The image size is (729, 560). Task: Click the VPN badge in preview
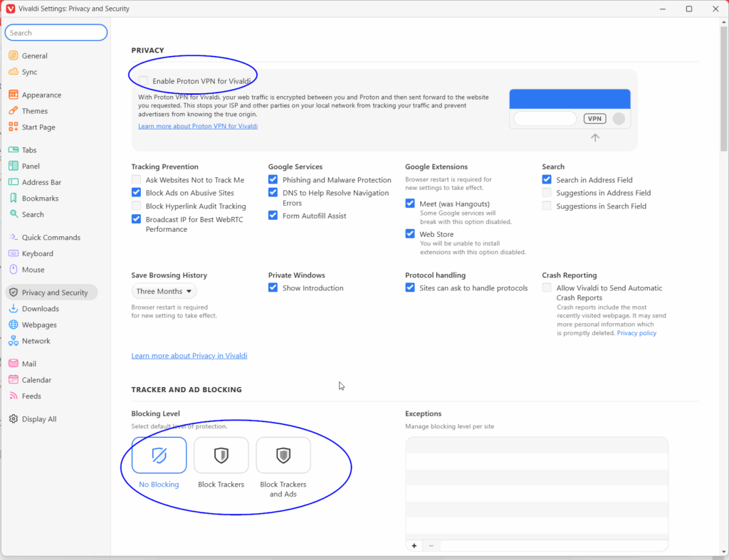pos(594,119)
